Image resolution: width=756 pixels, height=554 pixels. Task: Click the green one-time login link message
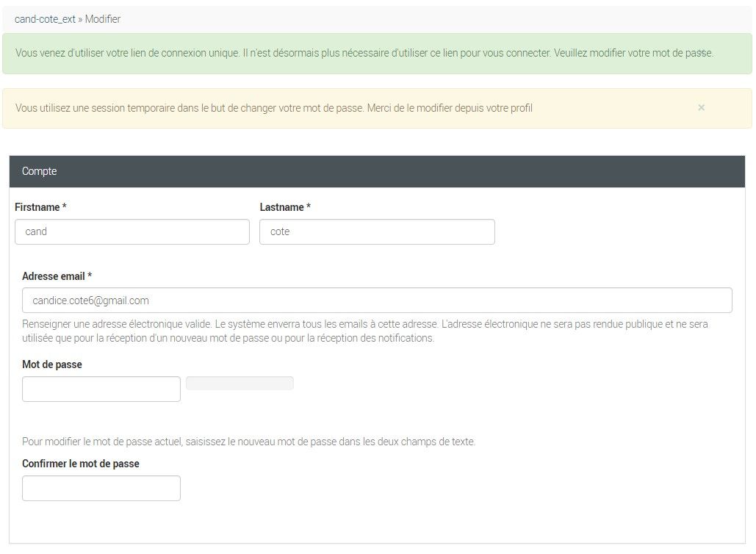[364, 53]
